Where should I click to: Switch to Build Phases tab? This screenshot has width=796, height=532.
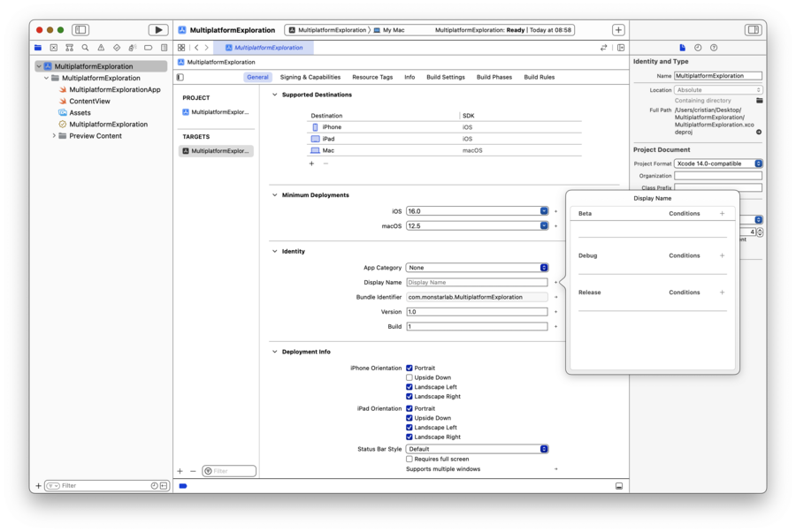494,77
